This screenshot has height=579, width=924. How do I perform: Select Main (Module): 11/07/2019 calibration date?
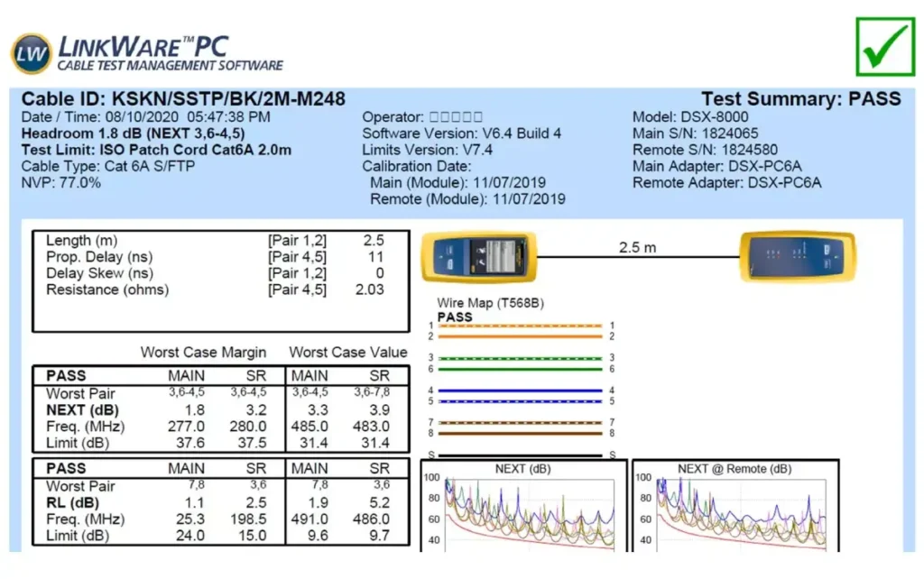tap(457, 182)
